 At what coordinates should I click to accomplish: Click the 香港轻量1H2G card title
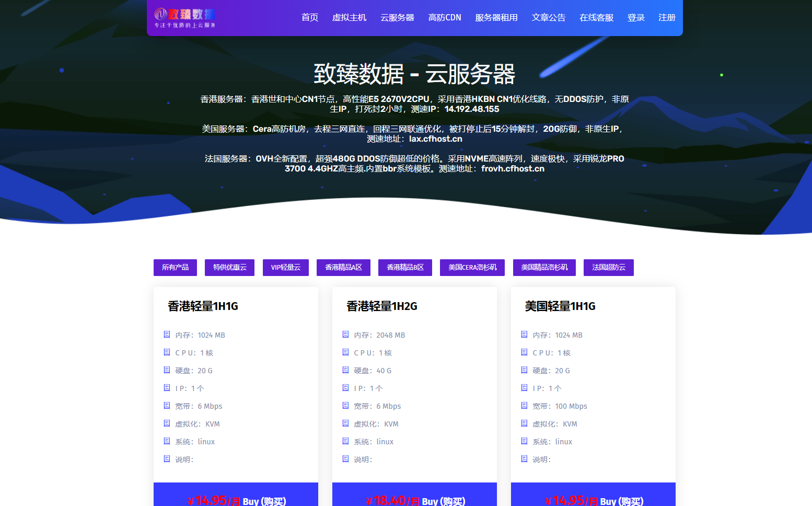coord(382,306)
